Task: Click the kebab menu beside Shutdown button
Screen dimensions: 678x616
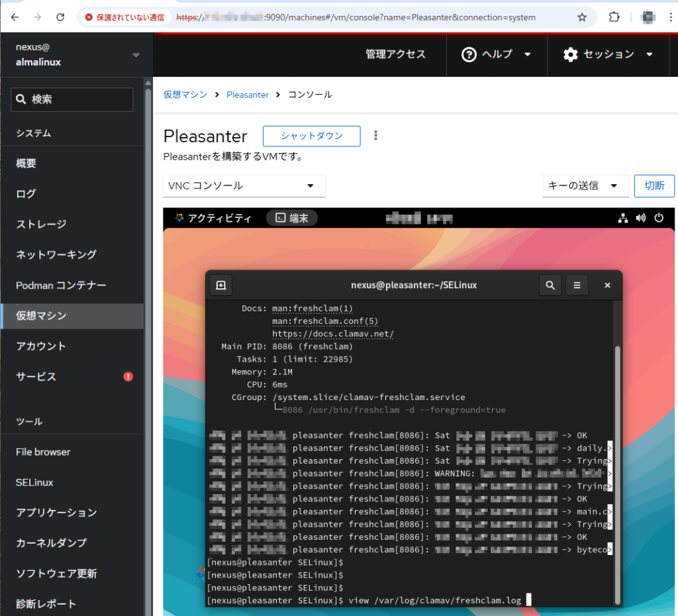Action: coord(376,136)
